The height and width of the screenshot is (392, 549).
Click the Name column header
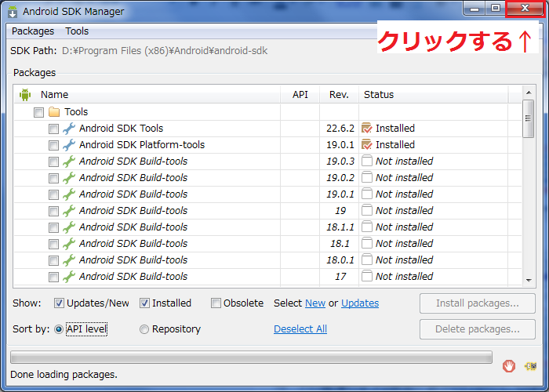click(x=147, y=95)
